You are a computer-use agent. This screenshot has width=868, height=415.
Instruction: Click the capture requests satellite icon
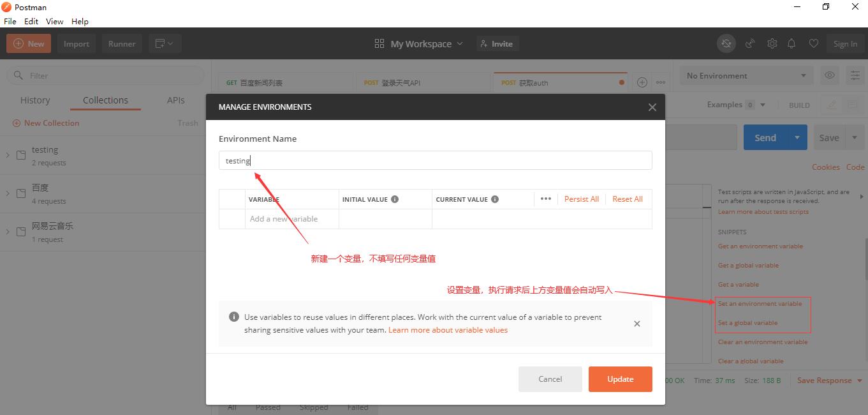pos(751,43)
